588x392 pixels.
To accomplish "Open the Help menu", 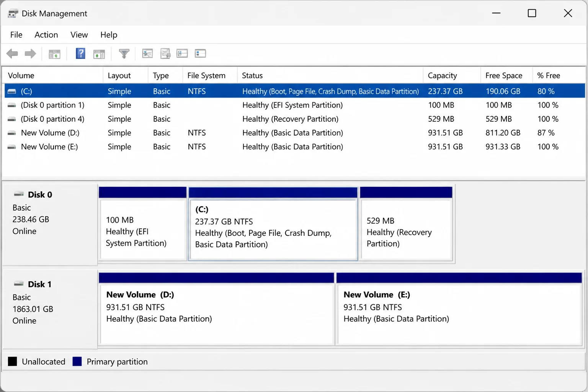I will click(x=109, y=35).
